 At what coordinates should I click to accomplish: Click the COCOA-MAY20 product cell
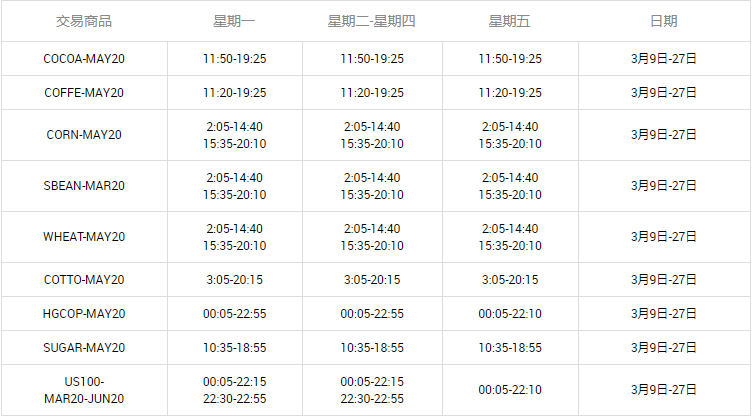click(x=84, y=59)
